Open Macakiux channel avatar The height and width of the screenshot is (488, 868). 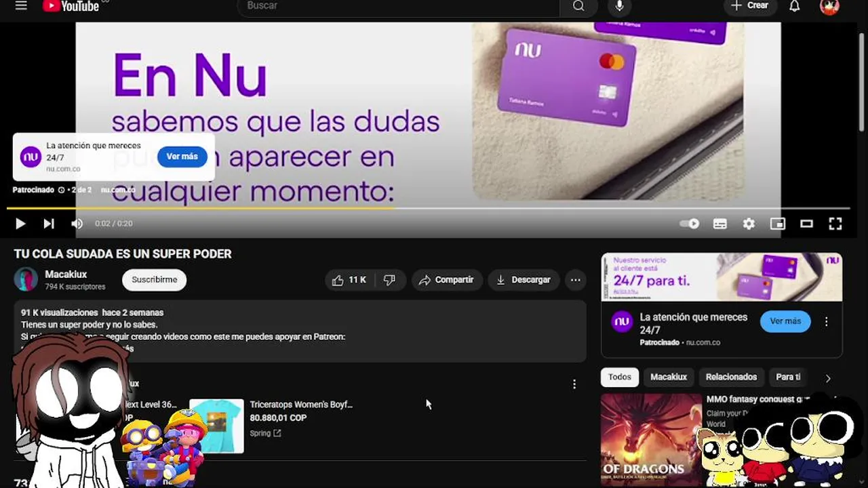click(x=26, y=279)
